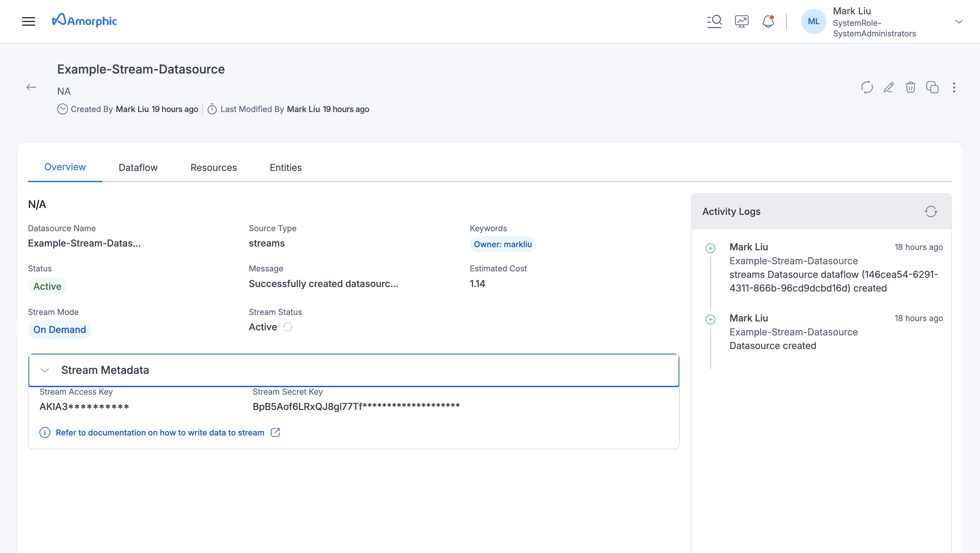Open the notifications bell

pyautogui.click(x=768, y=21)
